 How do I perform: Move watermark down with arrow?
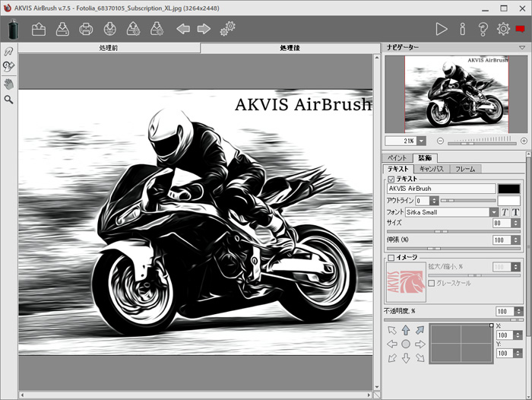406,358
